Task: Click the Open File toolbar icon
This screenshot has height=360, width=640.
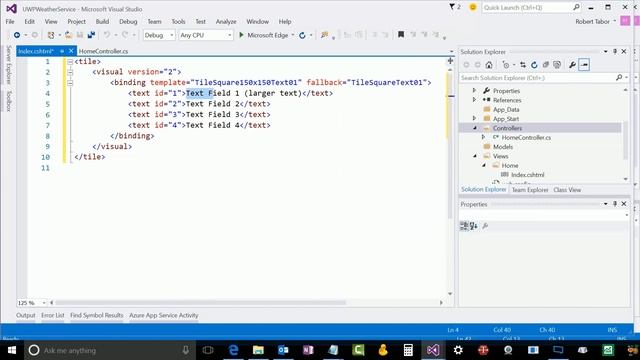Action: (69, 35)
